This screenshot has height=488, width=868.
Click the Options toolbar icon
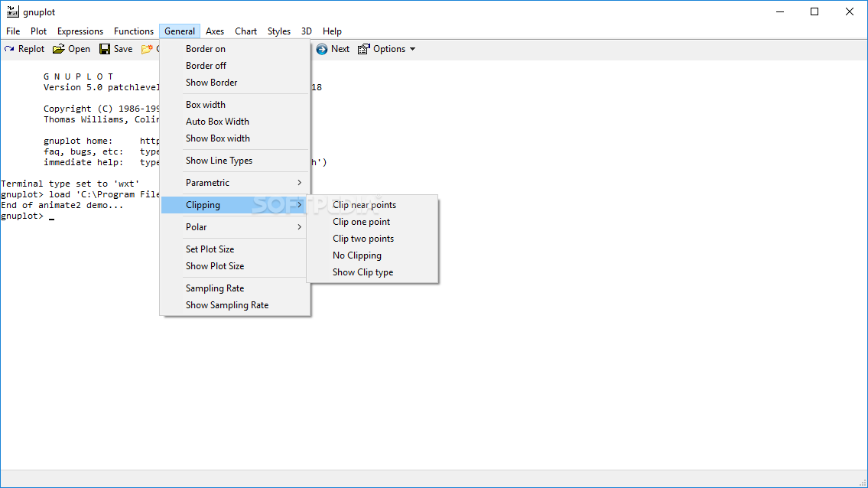pos(364,49)
